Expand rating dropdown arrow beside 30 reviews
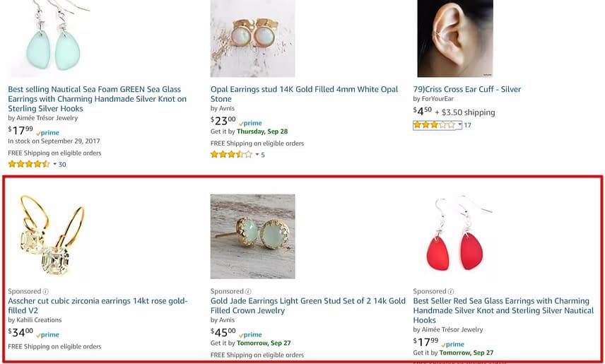Screen dimensions: 605x364 pos(54,164)
